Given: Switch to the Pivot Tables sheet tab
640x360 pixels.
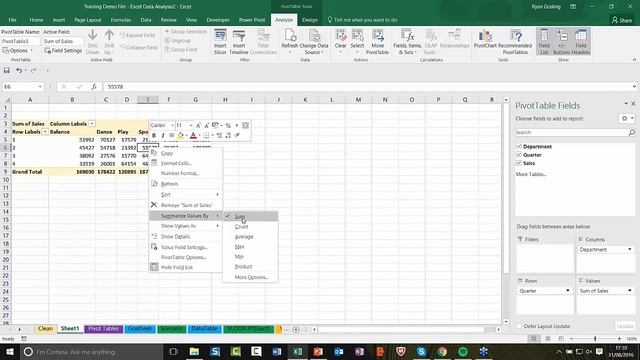Looking at the screenshot, I should (x=103, y=329).
